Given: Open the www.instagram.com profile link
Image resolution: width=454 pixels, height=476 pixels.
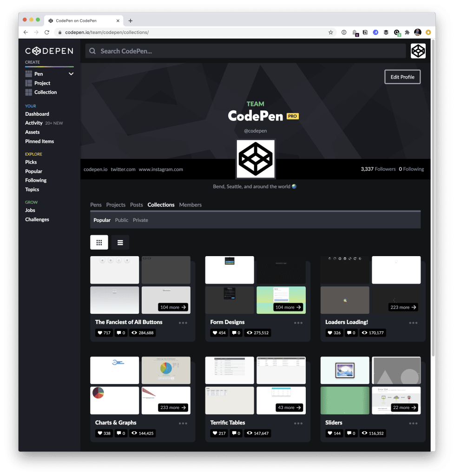Looking at the screenshot, I should click(x=161, y=169).
